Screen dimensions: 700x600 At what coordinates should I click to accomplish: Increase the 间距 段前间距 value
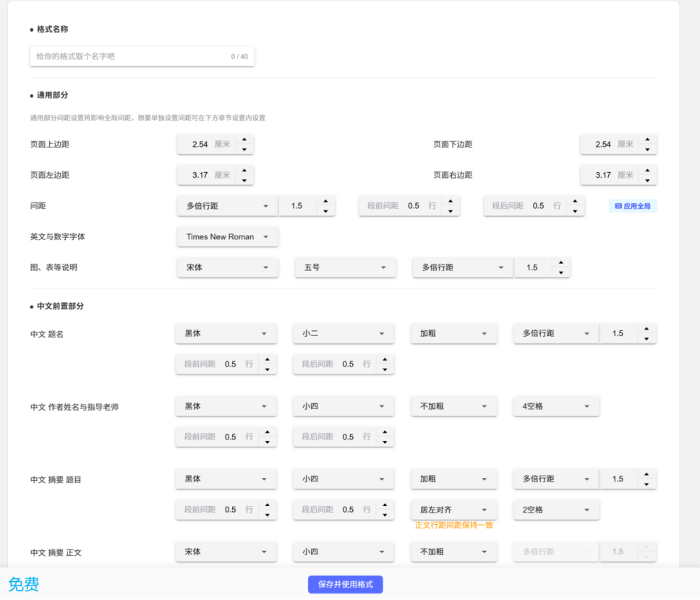(451, 201)
